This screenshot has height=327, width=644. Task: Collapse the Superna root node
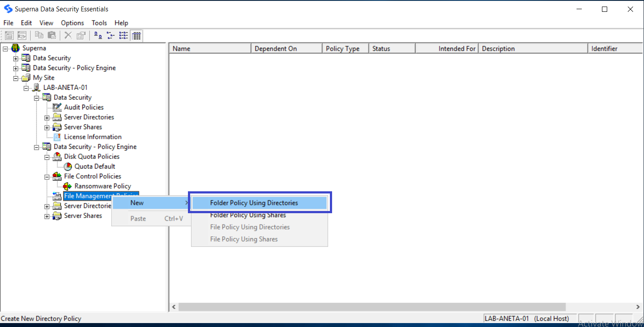(5, 49)
